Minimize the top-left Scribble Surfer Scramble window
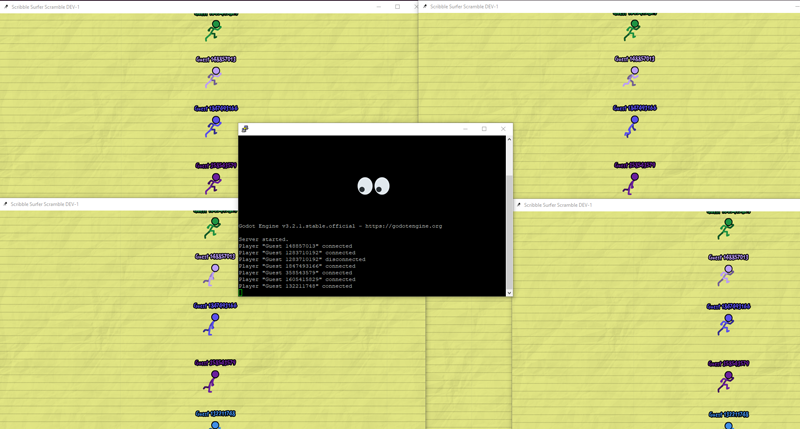 [x=379, y=7]
